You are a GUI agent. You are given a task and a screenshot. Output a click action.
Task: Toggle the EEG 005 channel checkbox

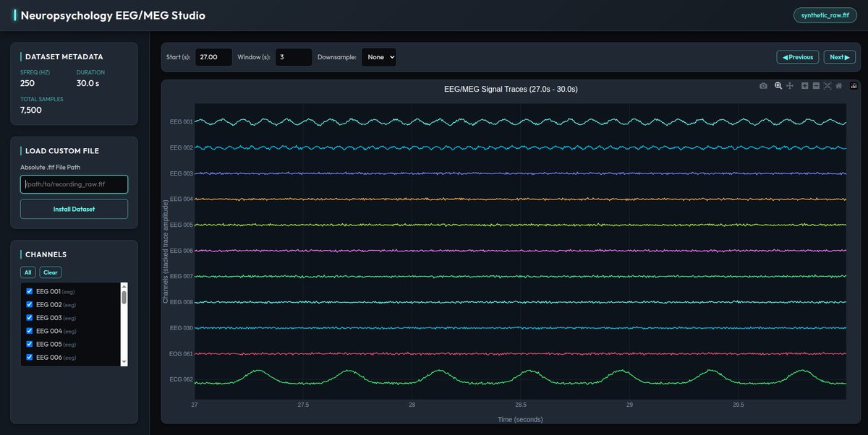coord(30,344)
